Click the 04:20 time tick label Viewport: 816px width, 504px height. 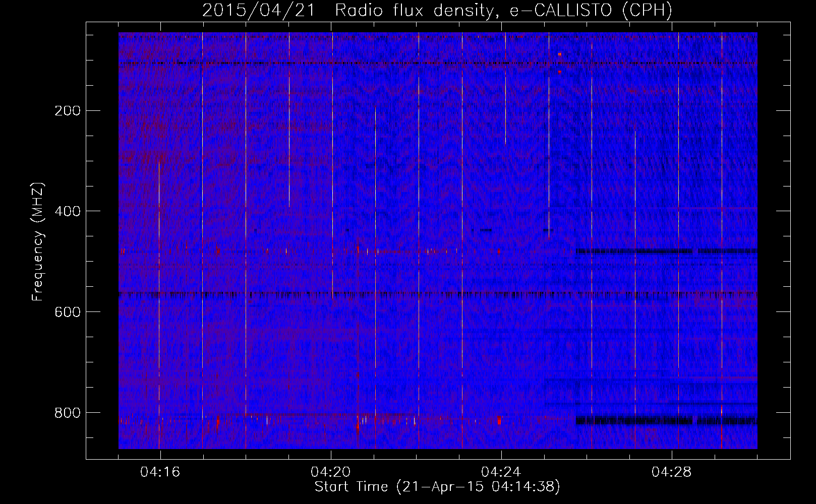tap(331, 472)
